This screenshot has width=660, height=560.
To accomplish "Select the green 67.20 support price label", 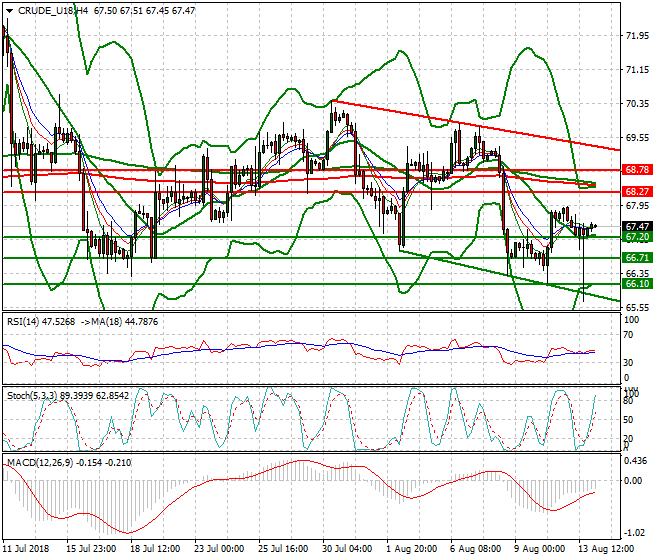I will (637, 237).
